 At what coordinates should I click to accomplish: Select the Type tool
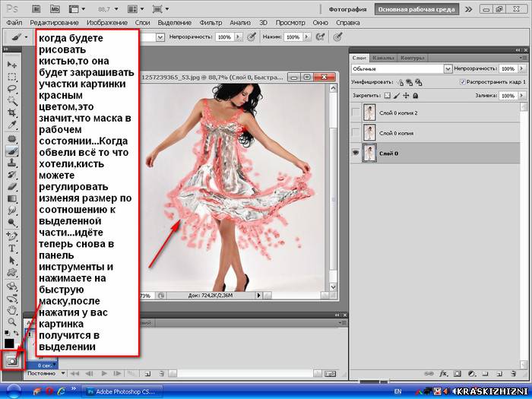pyautogui.click(x=12, y=249)
